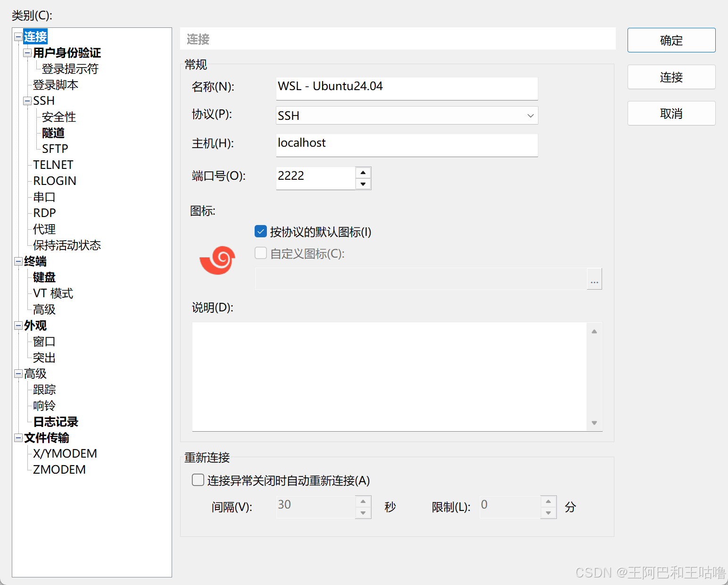Select 用户身份验证 in category tree
728x585 pixels.
pyautogui.click(x=67, y=53)
